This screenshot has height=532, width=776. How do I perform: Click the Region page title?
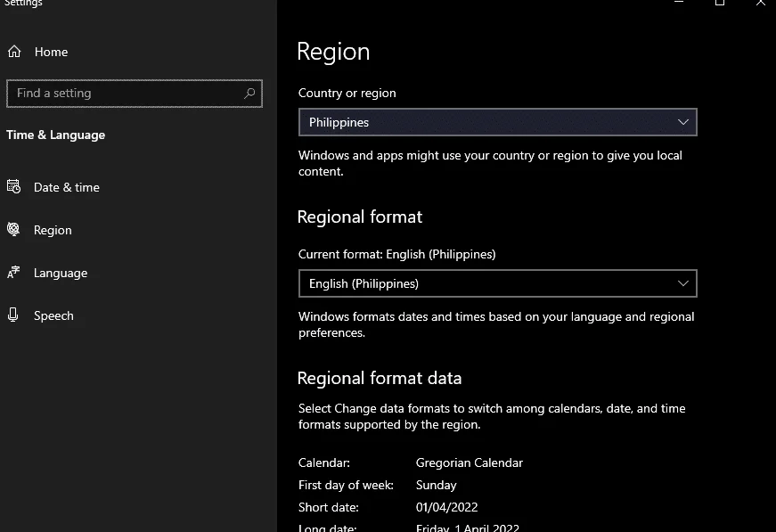(333, 52)
